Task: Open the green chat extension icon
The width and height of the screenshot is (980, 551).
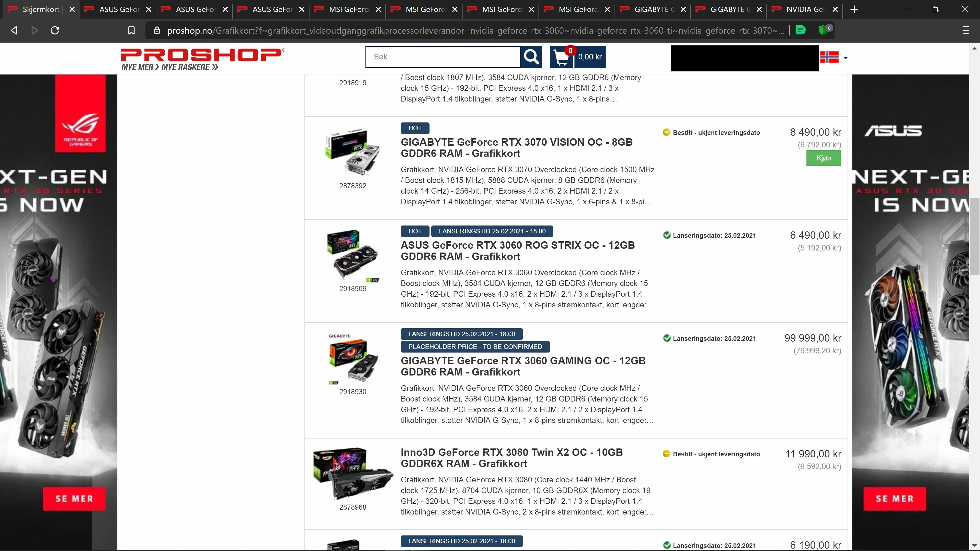Action: tap(800, 30)
